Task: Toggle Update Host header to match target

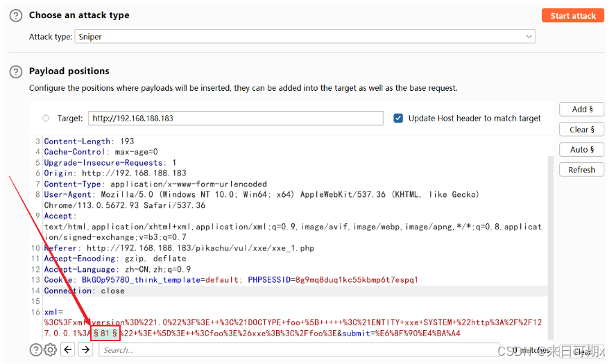Action: 398,118
